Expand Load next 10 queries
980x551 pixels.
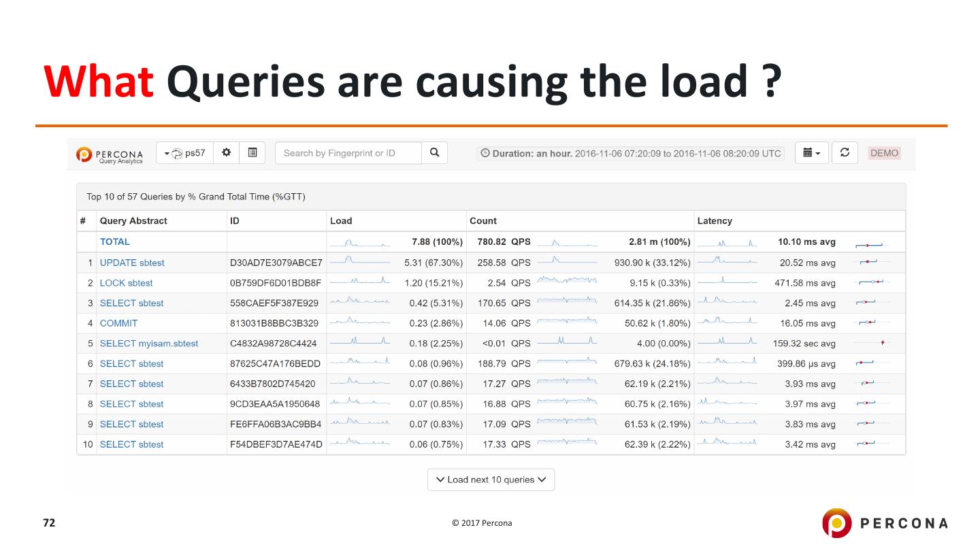pyautogui.click(x=491, y=480)
